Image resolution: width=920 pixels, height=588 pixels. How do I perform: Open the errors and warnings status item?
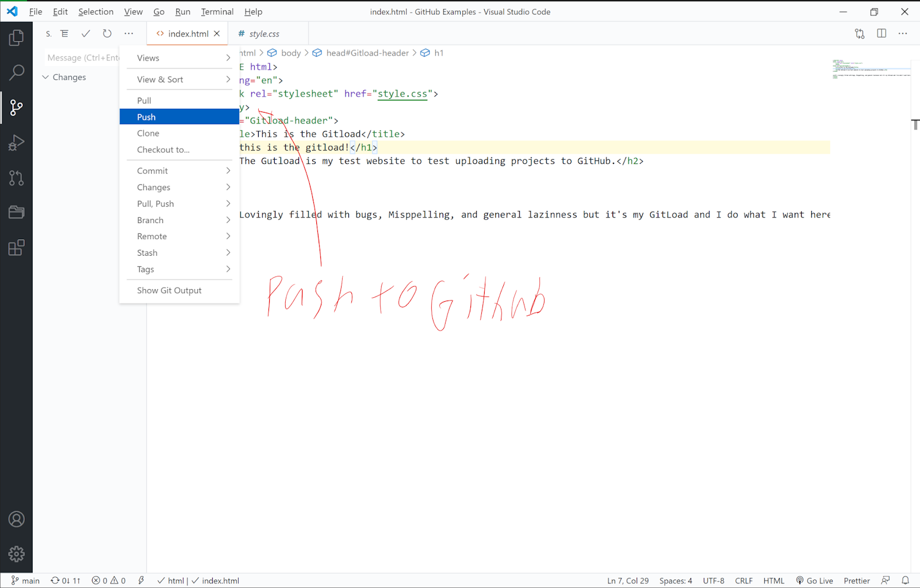[109, 581]
